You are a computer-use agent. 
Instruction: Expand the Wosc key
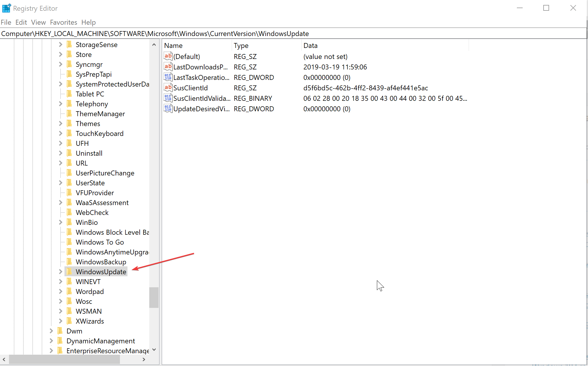coord(60,301)
